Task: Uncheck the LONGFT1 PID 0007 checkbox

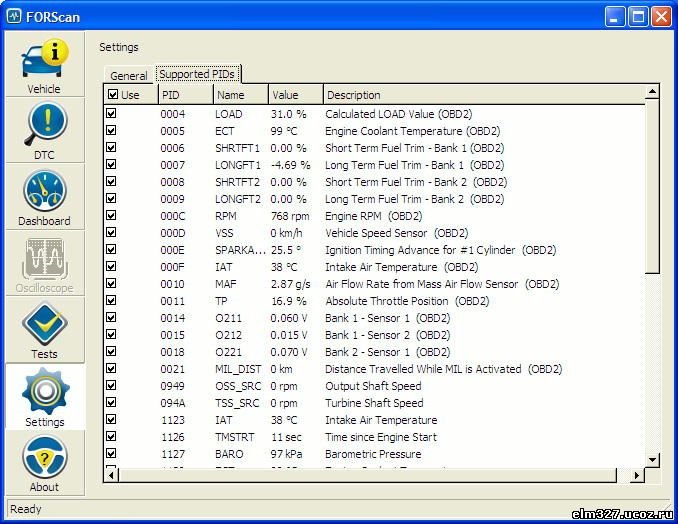Action: click(x=111, y=164)
